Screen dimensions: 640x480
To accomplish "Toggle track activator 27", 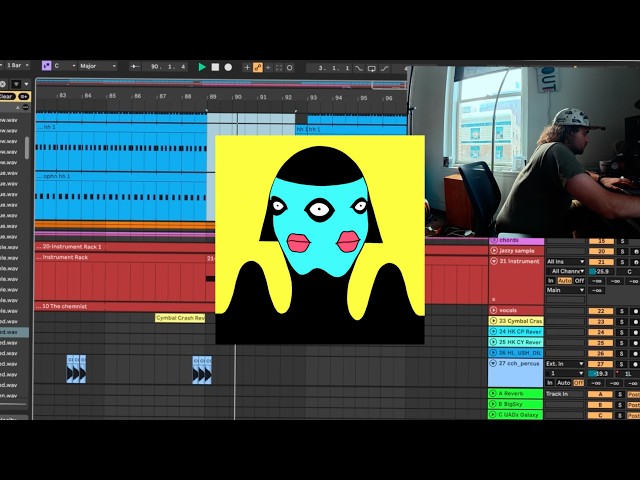I will (601, 364).
